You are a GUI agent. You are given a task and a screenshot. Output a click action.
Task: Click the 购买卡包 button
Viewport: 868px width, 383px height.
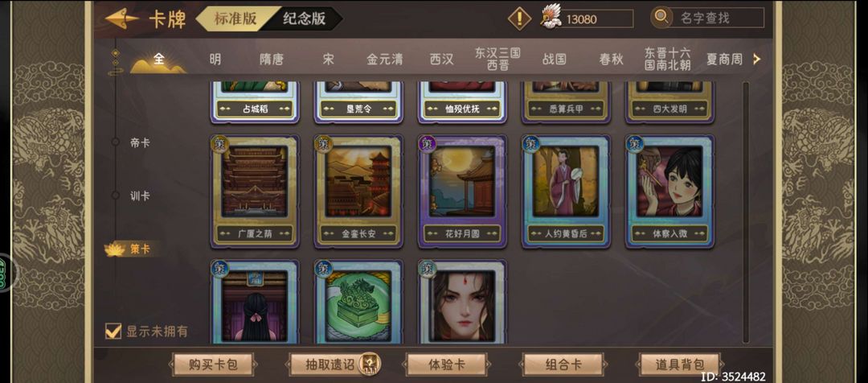point(213,364)
